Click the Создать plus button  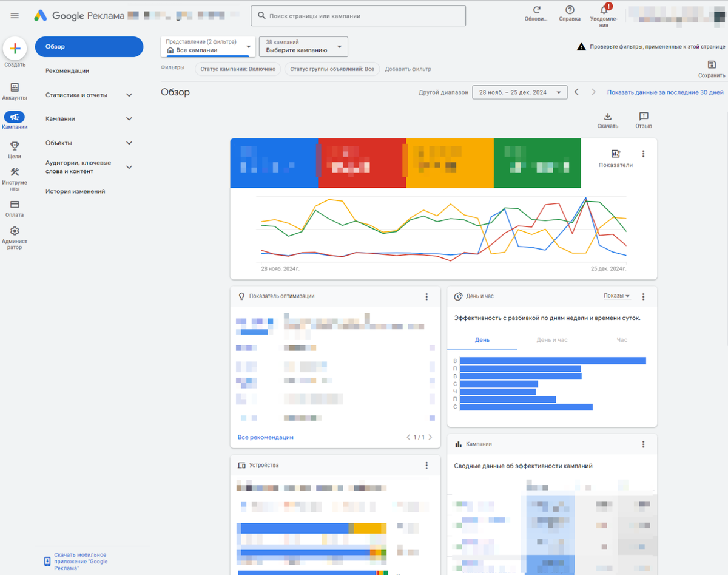[x=15, y=49]
